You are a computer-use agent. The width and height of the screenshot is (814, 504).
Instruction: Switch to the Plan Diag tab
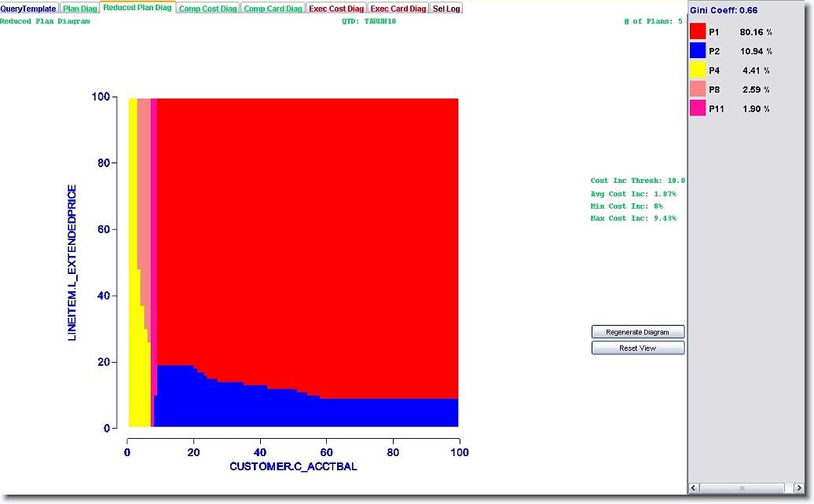[80, 9]
